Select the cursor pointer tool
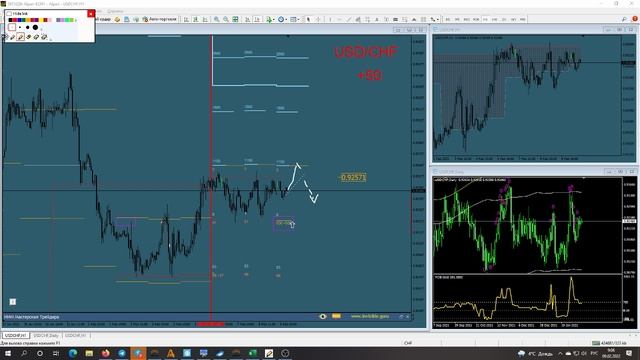This screenshot has height=360, width=640. [308, 19]
